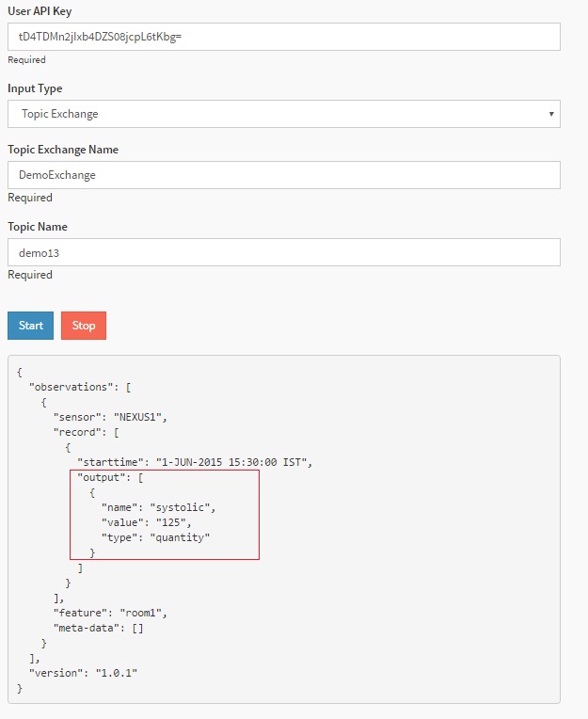Screen dimensions: 588x719
Task: Click the Topic Exchange Name label
Action: tap(63, 150)
